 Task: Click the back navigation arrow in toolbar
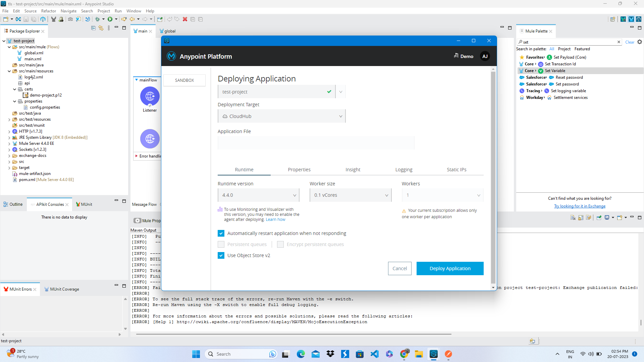(x=132, y=19)
